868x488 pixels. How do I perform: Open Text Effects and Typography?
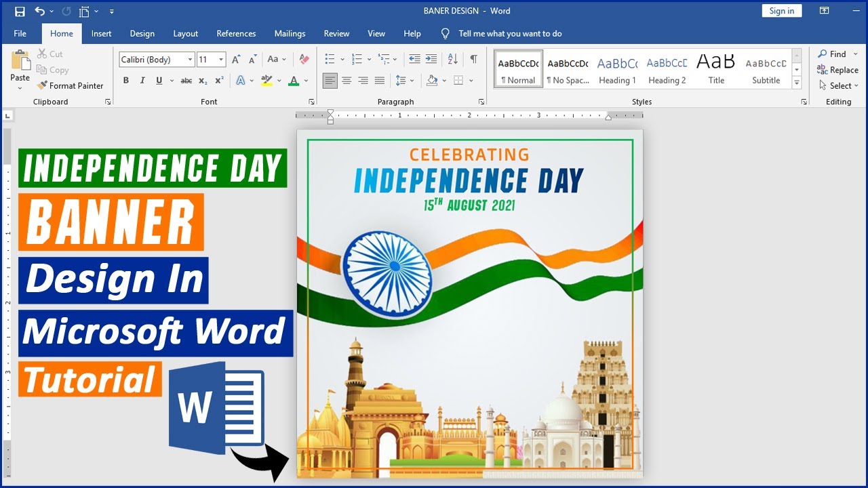pos(241,81)
